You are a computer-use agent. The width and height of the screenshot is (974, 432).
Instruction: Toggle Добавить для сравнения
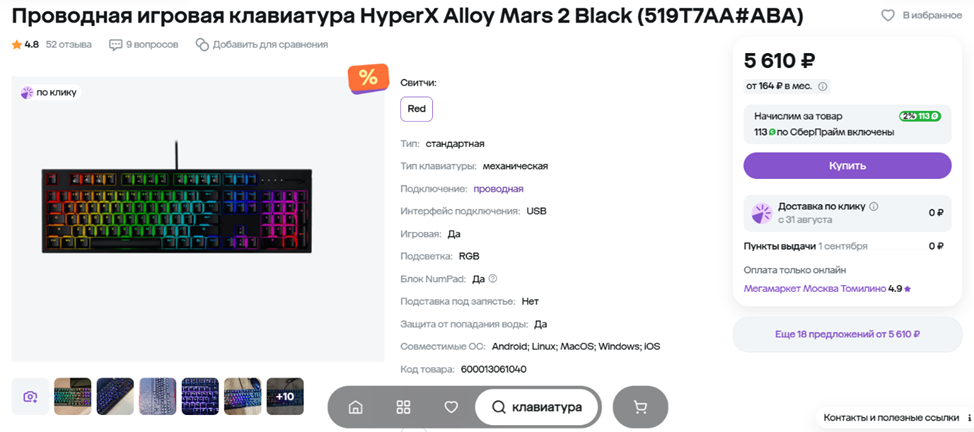pyautogui.click(x=262, y=45)
